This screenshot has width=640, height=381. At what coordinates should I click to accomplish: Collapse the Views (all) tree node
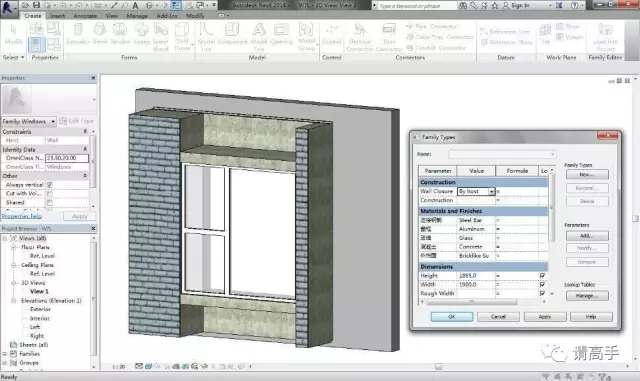(5, 238)
